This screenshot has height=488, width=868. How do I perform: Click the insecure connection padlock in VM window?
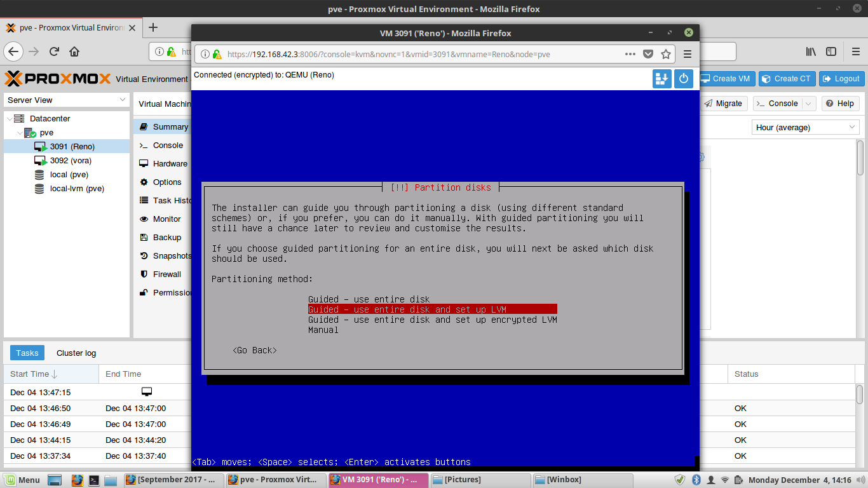[x=217, y=54]
